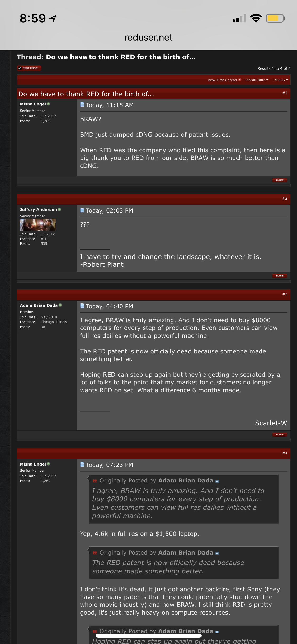Screen dimensions: 297x644
Task: Click online status icon next to Jeffery Anderson
Action: point(59,209)
